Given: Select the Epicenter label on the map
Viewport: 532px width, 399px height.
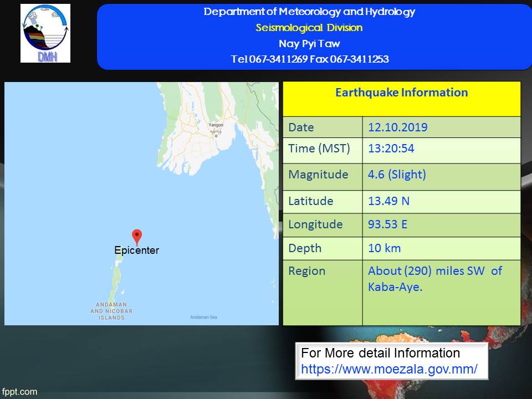Looking at the screenshot, I should pyautogui.click(x=136, y=250).
